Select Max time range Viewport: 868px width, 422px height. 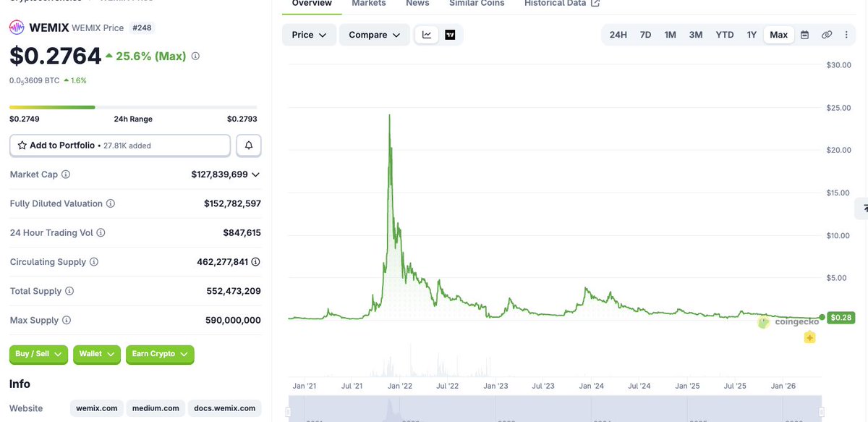(779, 35)
